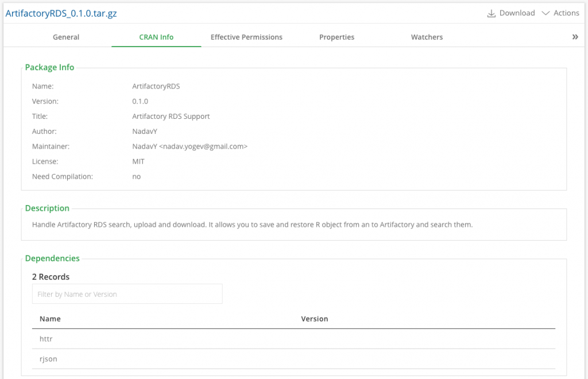Select the CRAN Info tab
588x379 pixels.
point(156,37)
